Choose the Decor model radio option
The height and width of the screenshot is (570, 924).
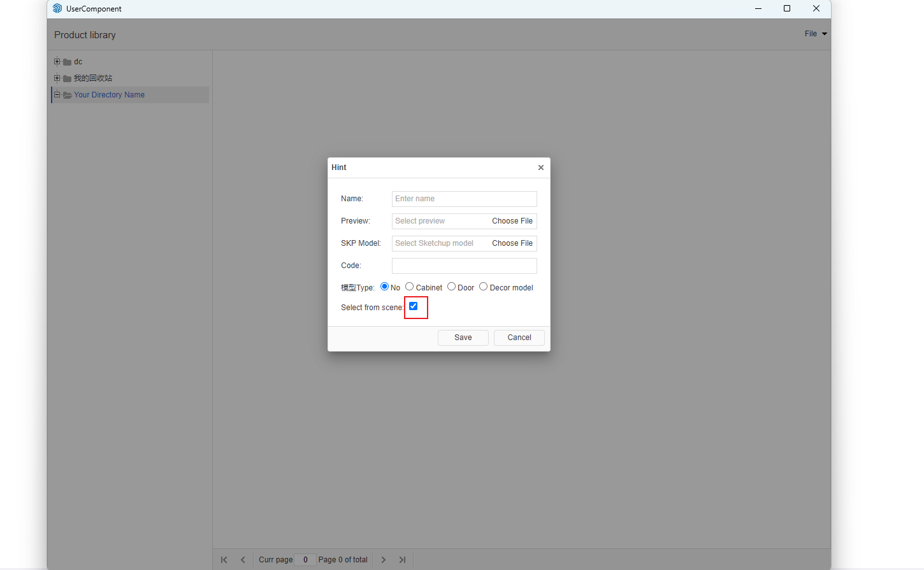484,287
